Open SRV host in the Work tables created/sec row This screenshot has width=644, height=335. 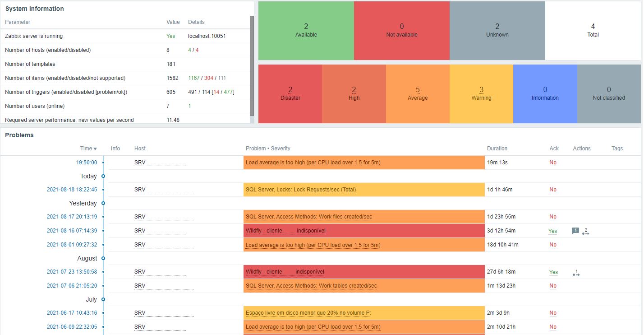[x=160, y=286]
